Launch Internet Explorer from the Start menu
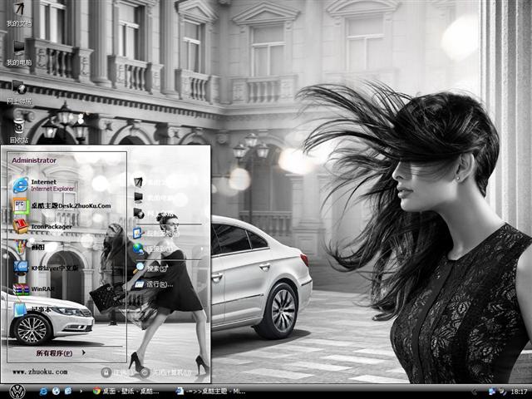Viewport: 532px width, 399px height. tap(50, 185)
